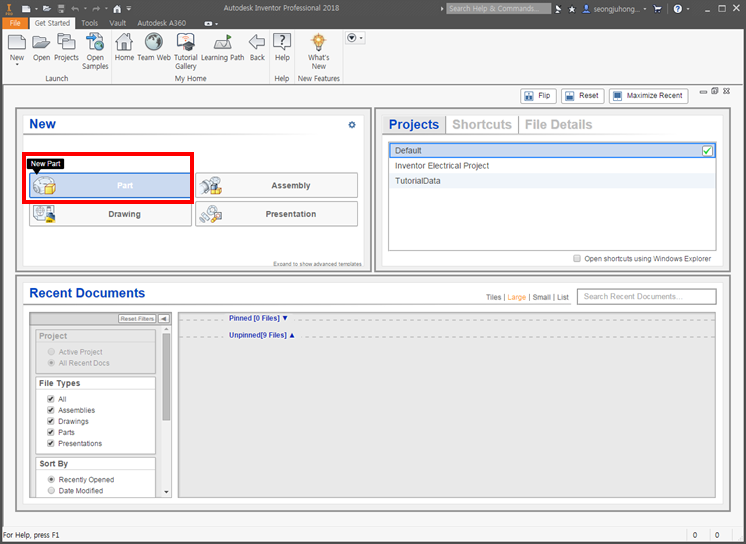Click the Maximize Recent button
This screenshot has height=544, width=746.
pyautogui.click(x=648, y=96)
